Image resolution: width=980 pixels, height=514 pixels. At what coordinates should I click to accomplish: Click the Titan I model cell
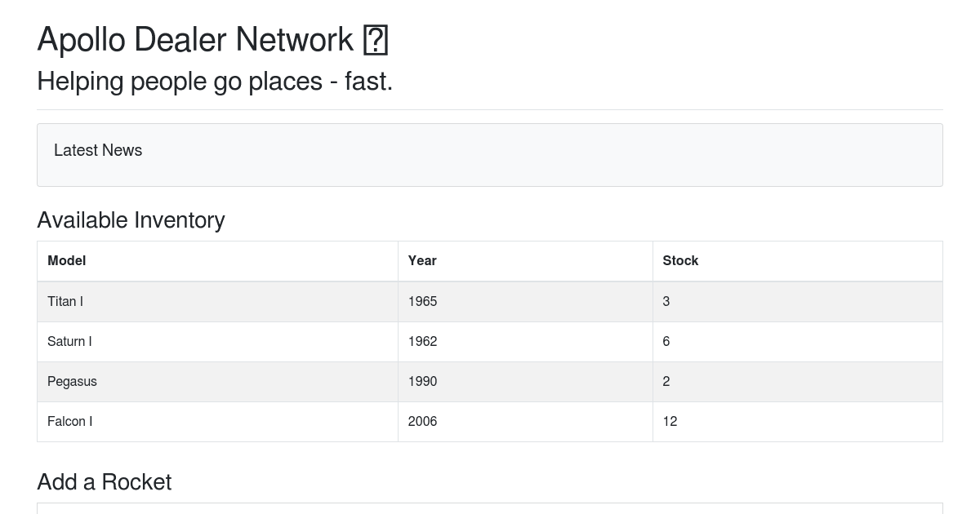pyautogui.click(x=217, y=302)
